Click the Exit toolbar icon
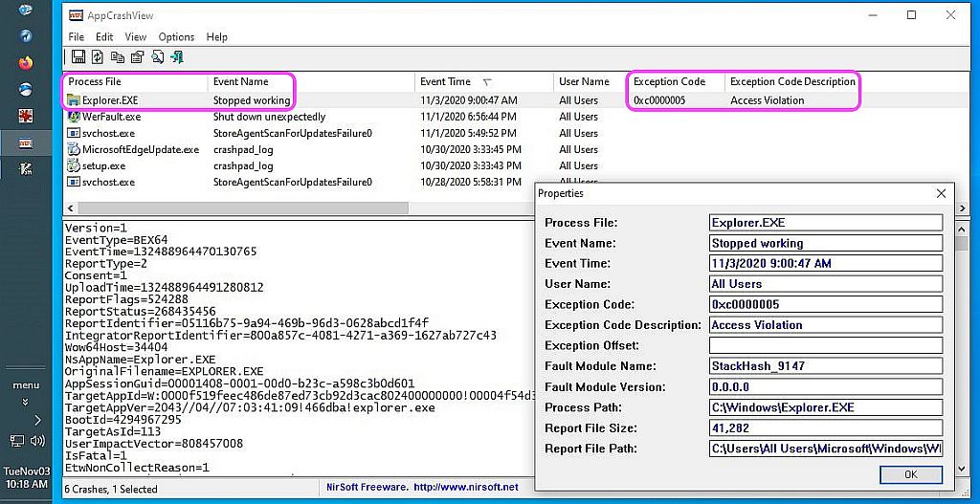Screen dimensions: 980x504 pos(177,56)
